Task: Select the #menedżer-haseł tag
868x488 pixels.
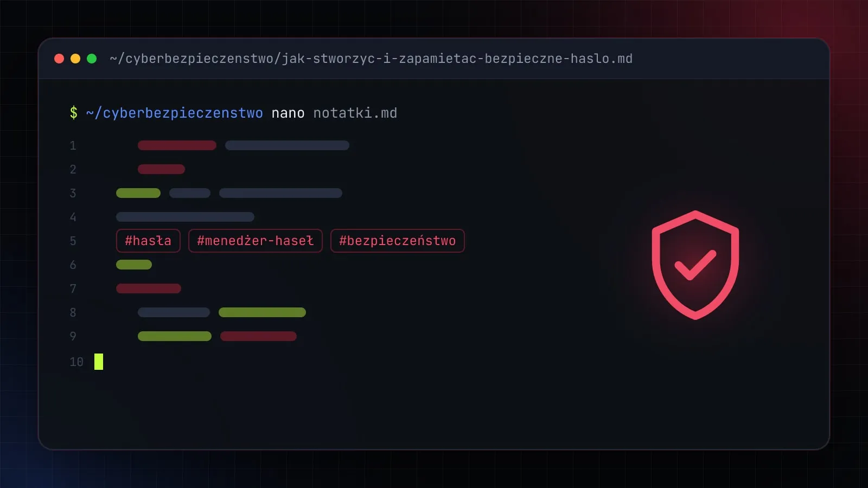Action: [x=256, y=241]
